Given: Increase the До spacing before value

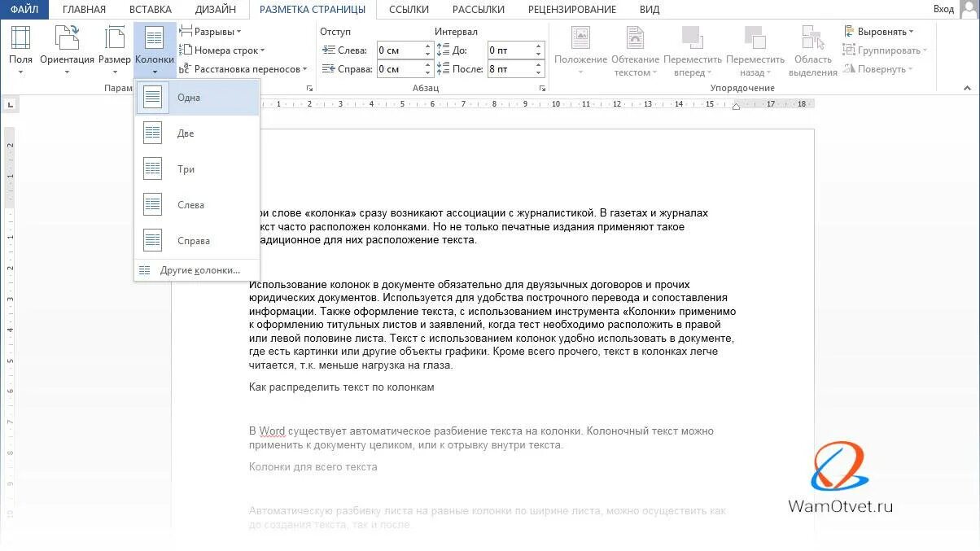Looking at the screenshot, I should pos(539,46).
